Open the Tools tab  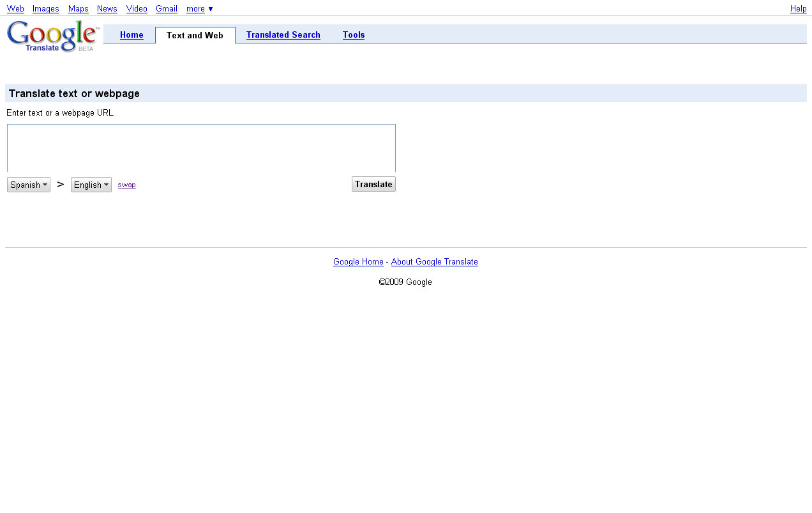pyautogui.click(x=354, y=35)
